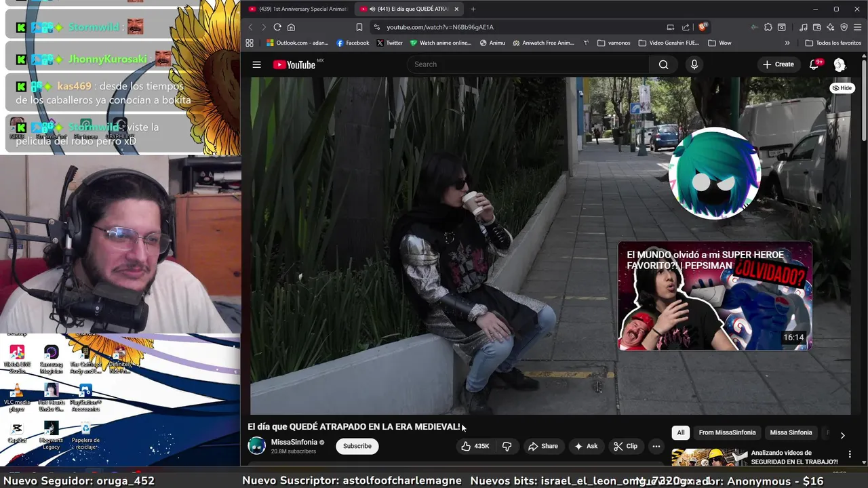This screenshot has height=488, width=868.
Task: Open the browser main menu icon
Action: 858,27
